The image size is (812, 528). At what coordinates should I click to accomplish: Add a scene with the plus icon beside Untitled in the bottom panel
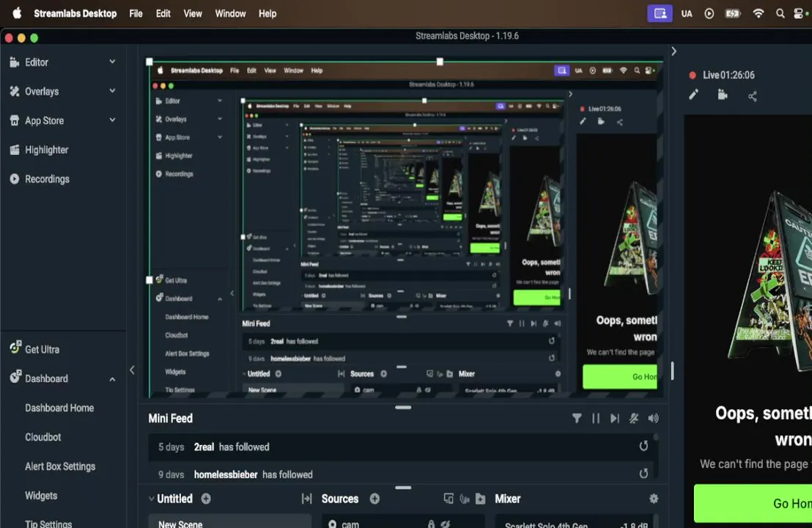click(206, 499)
